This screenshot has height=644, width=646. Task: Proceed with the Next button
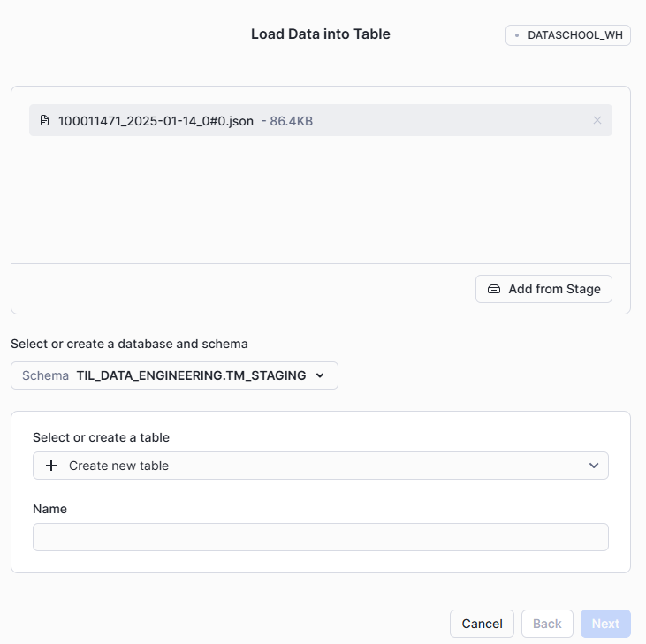point(605,624)
